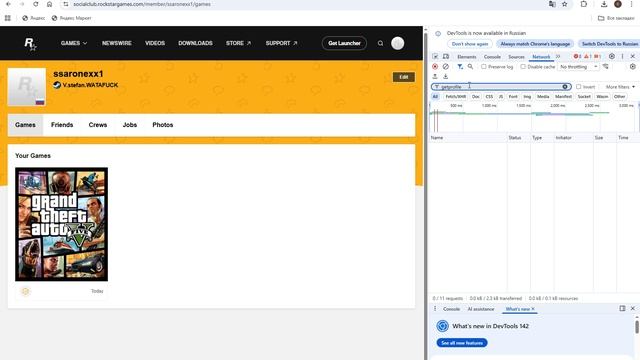Screen dimensions: 640x360
Task: Filter requests by Img type
Action: (527, 97)
